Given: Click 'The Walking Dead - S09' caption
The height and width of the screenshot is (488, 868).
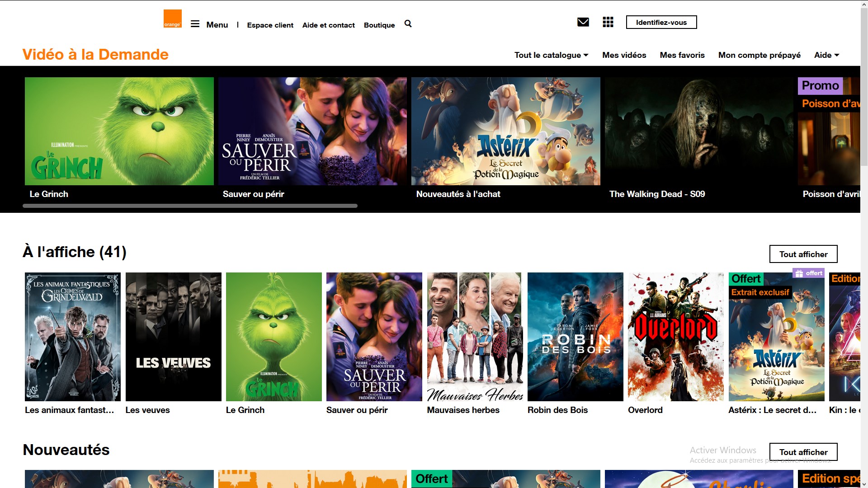Looking at the screenshot, I should coord(657,194).
